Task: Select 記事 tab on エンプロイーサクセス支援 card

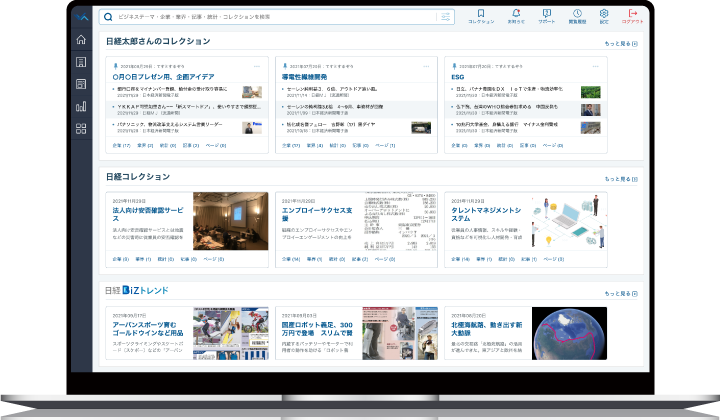Action: (x=360, y=259)
